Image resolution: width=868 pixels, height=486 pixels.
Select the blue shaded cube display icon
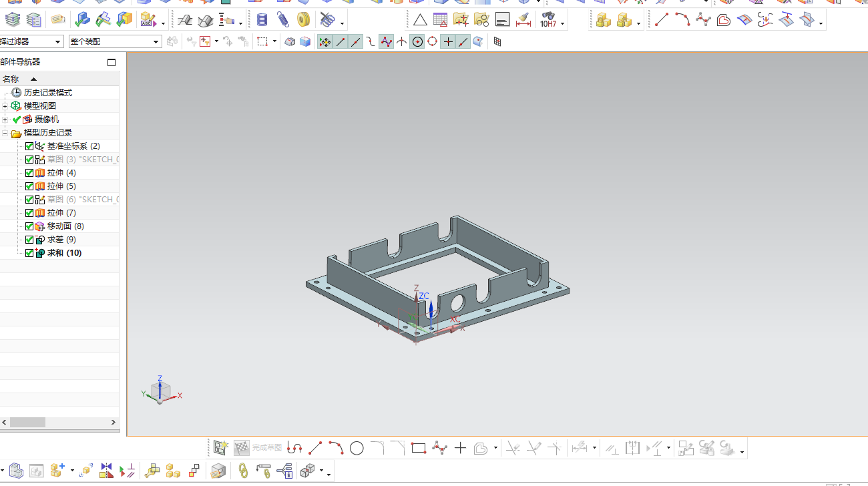(x=305, y=41)
